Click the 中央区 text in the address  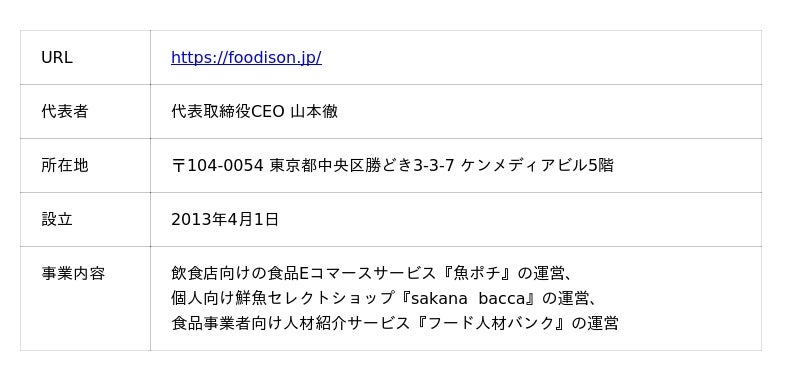point(341,165)
